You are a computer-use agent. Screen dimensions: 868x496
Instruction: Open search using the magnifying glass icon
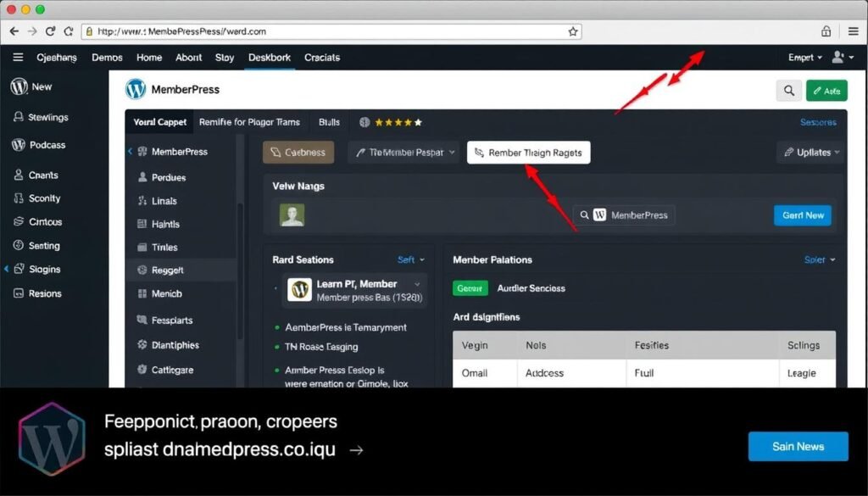(x=788, y=90)
